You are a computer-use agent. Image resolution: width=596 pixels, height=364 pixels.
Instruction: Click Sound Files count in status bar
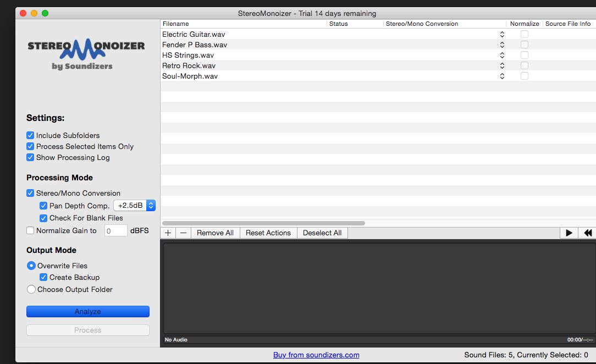[526, 355]
